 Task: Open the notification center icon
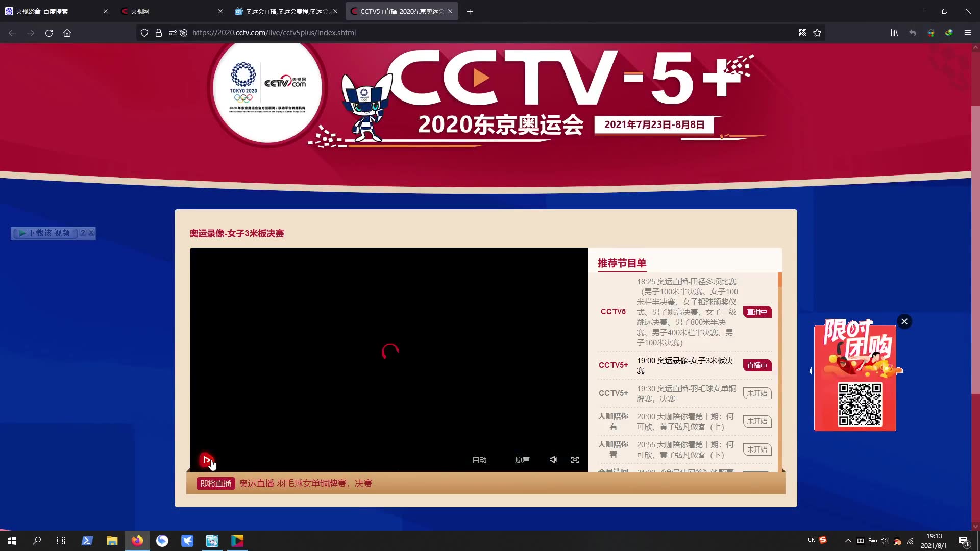[964, 541]
